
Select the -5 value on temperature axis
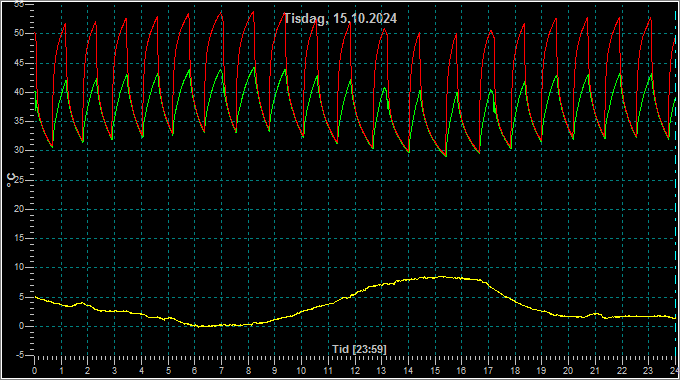pyautogui.click(x=20, y=355)
